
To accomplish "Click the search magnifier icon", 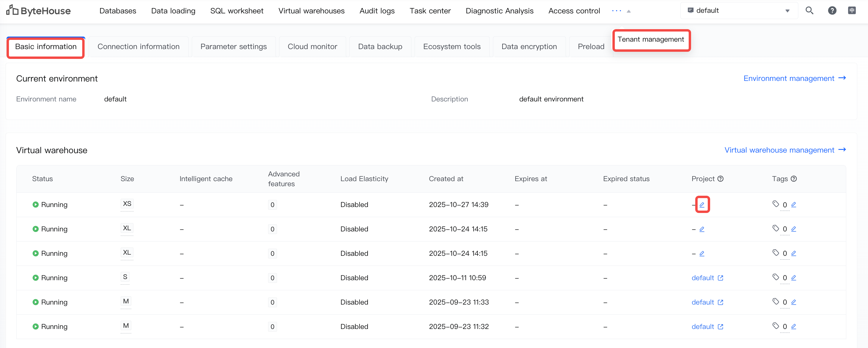I will coord(809,11).
